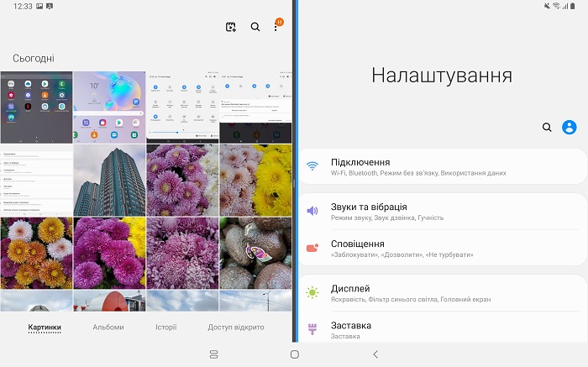Open the quick settings panel screenshot thumbnail
588x367 pixels.
(x=182, y=107)
